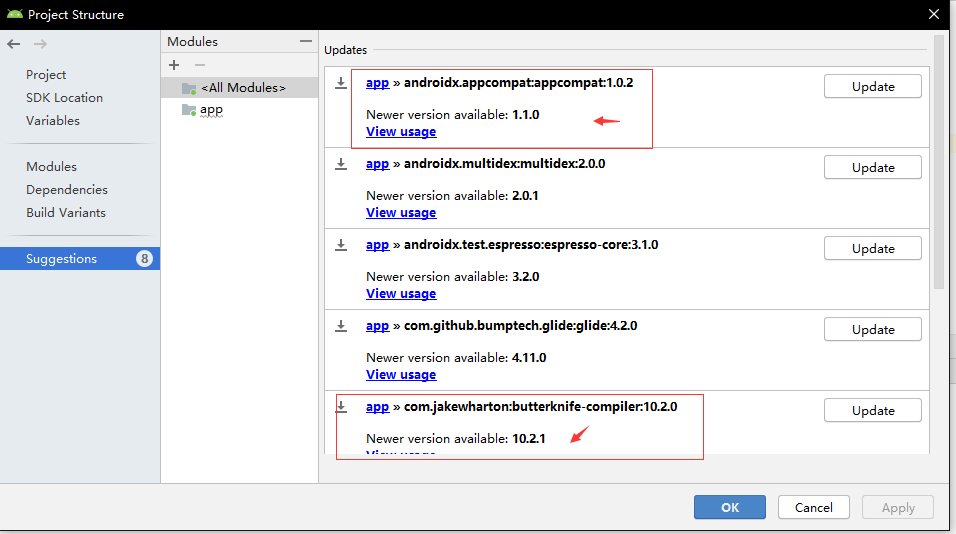Image resolution: width=956 pixels, height=534 pixels.
Task: Open app link in butterknife-compiler row
Action: pos(377,407)
